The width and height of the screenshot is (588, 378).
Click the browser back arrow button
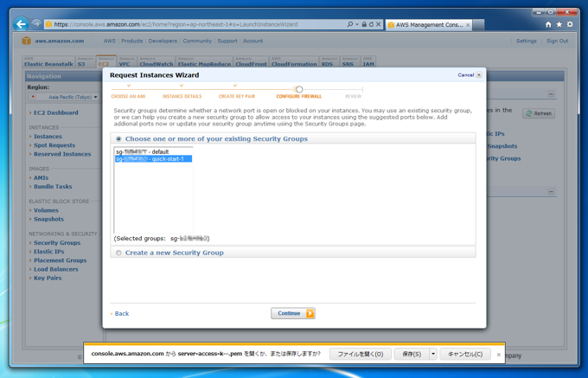21,24
